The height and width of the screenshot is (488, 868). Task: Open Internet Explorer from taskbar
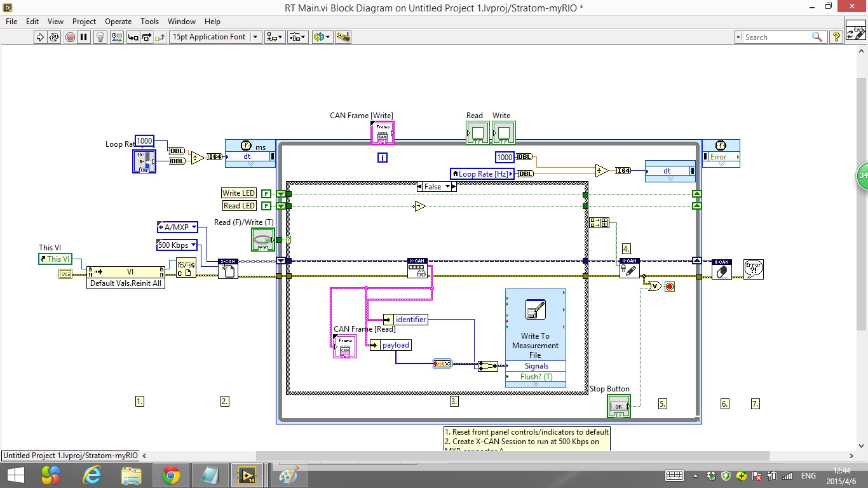coord(93,475)
